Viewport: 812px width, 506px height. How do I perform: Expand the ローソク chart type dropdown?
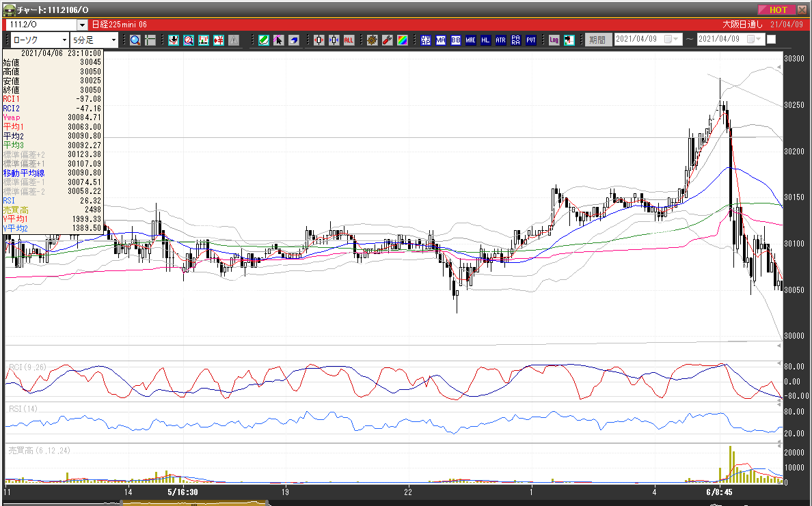[x=64, y=40]
